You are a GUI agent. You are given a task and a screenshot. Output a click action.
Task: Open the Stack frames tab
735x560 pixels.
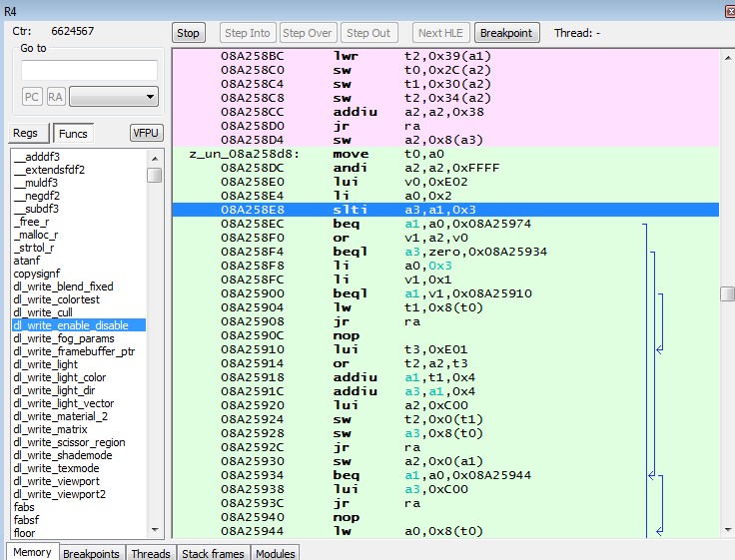pos(214,553)
